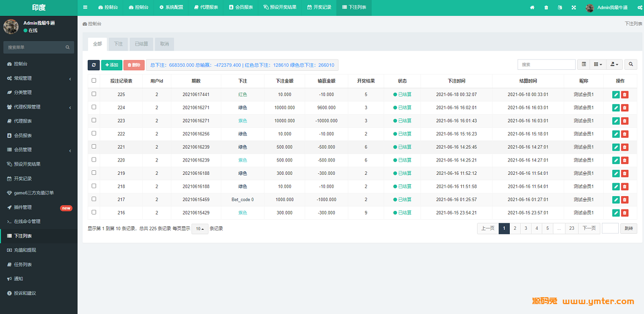Open the 开奖记录 top navigation tab

[319, 7]
